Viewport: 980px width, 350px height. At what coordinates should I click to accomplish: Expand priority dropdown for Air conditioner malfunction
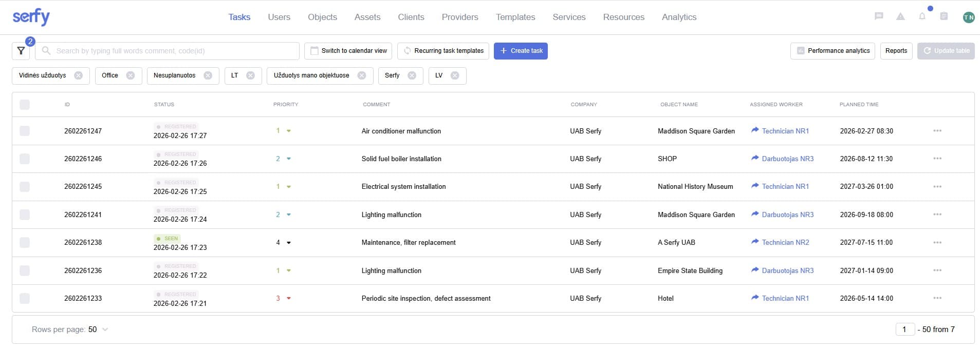click(x=289, y=131)
